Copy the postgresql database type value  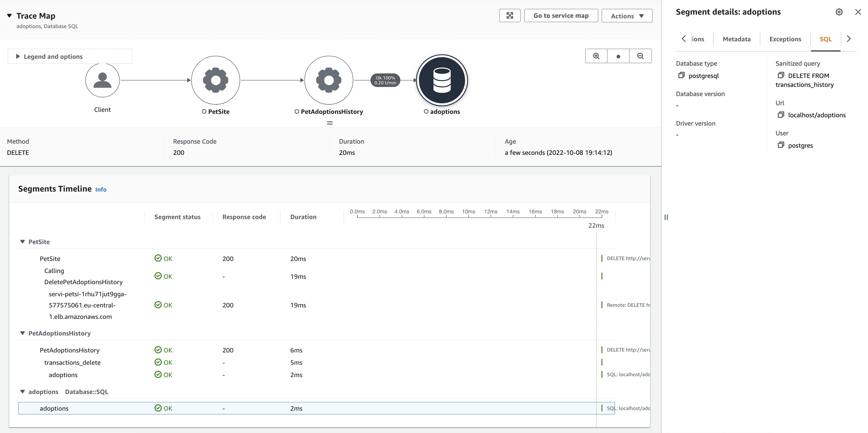[x=681, y=75]
